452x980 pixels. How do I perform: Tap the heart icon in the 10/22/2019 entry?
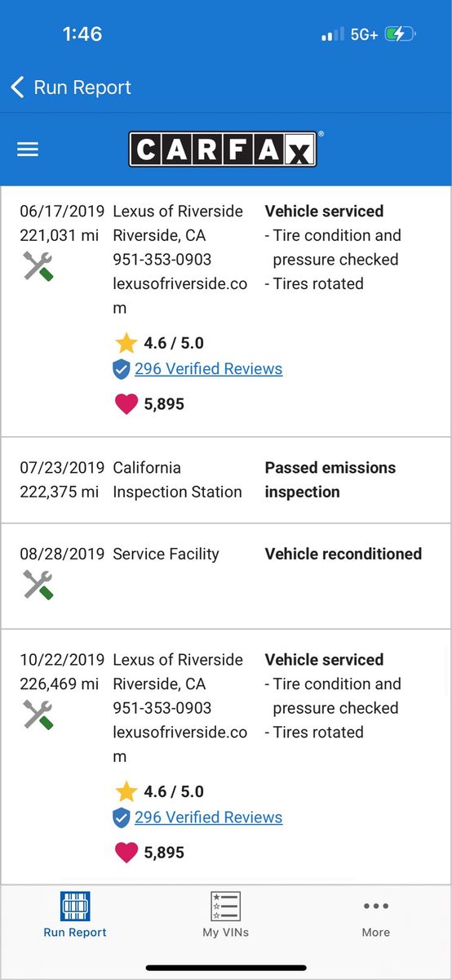[126, 853]
